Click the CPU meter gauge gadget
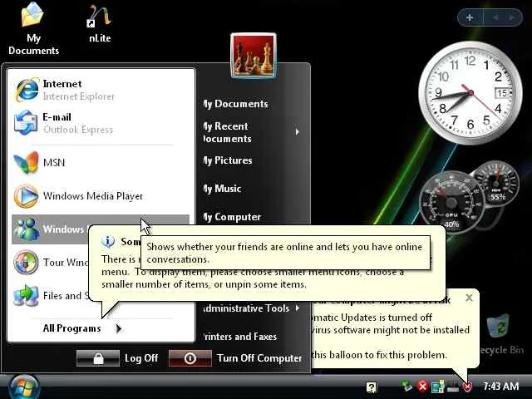 (451, 202)
